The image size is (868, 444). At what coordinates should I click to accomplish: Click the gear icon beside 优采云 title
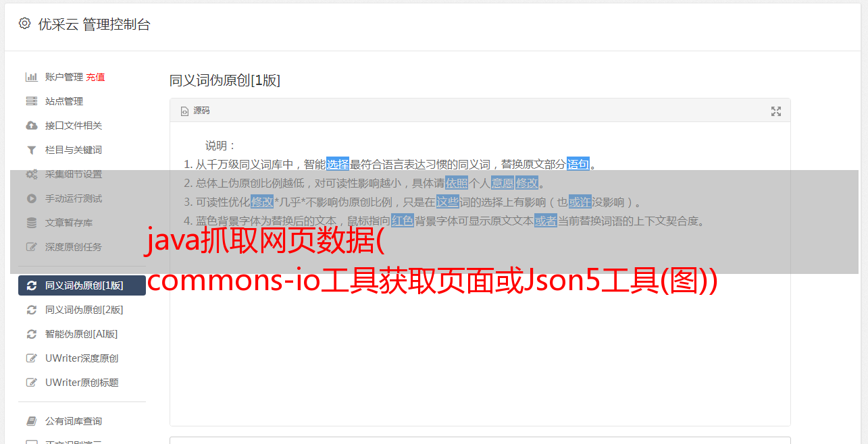click(x=24, y=24)
